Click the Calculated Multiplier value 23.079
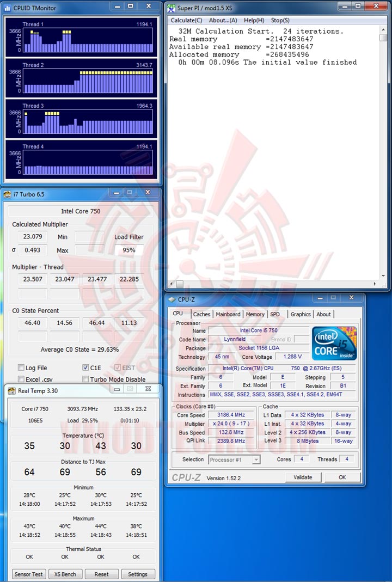 pyautogui.click(x=33, y=237)
